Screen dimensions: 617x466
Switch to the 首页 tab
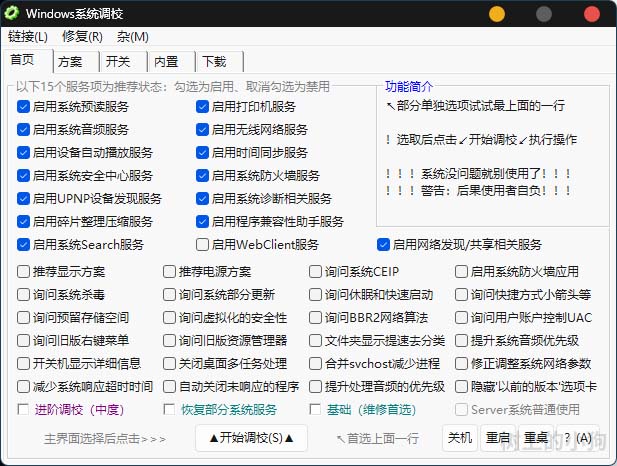(27, 60)
